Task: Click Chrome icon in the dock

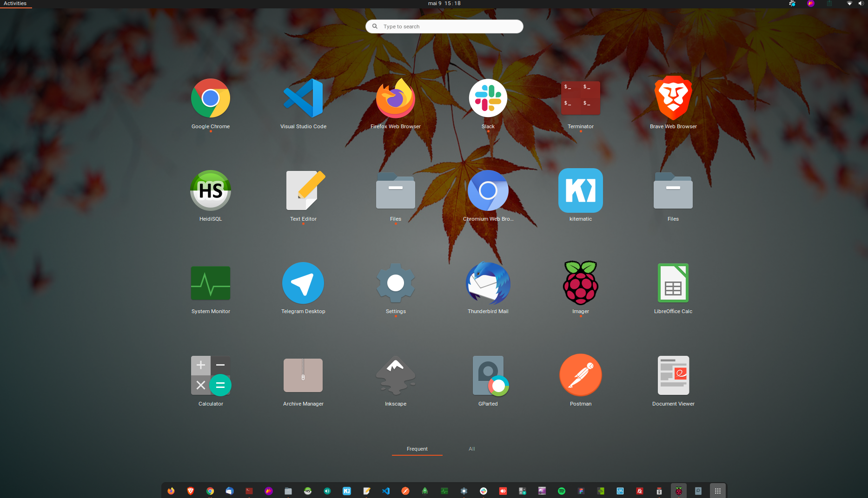Action: (x=210, y=491)
